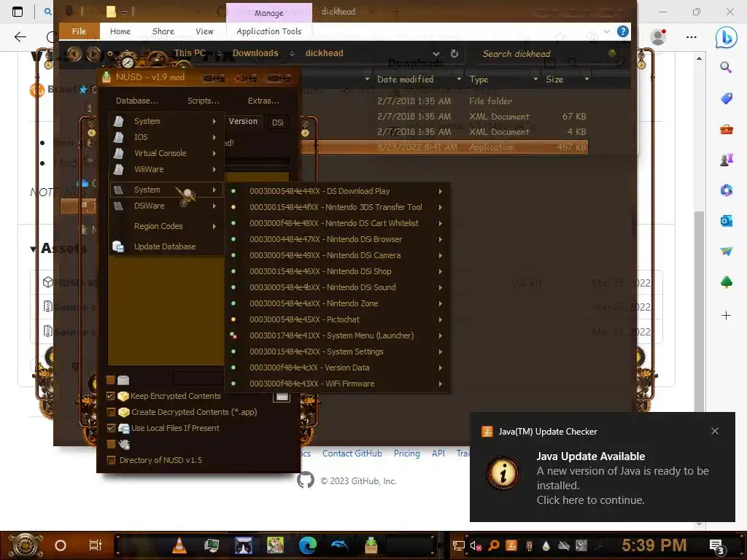Open the Edge sidebar Shopping tag icon

click(726, 98)
